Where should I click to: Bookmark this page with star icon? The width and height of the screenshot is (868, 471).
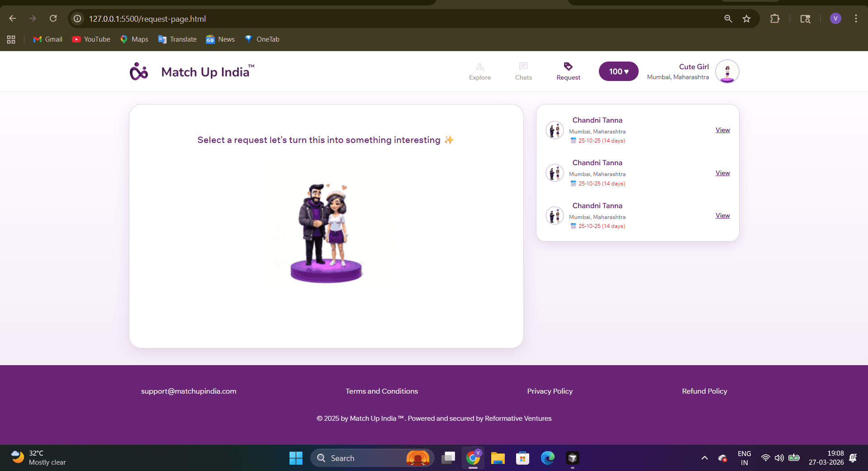coord(746,19)
